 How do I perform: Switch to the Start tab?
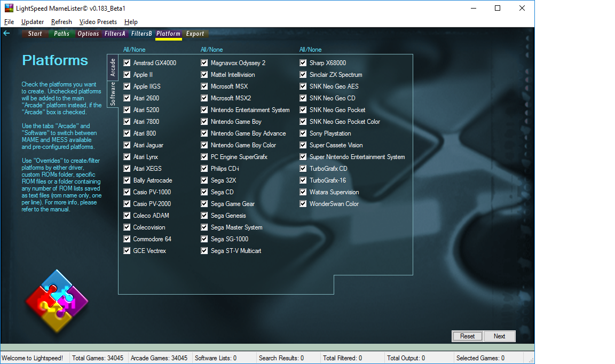point(35,34)
